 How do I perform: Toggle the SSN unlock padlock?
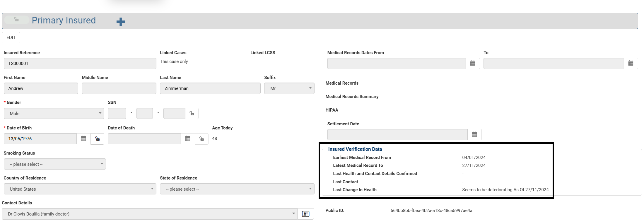point(192,113)
